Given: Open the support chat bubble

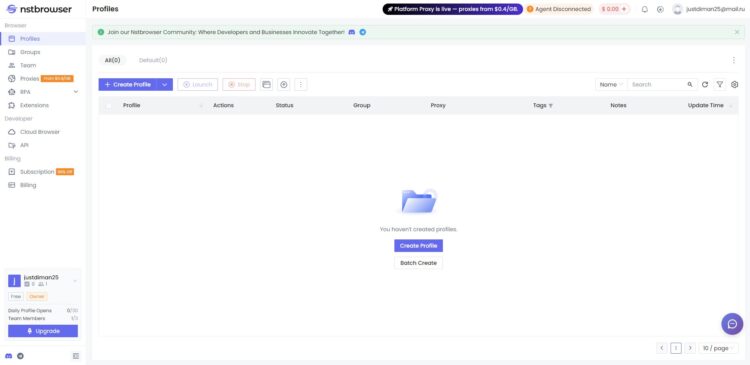Looking at the screenshot, I should pyautogui.click(x=732, y=324).
